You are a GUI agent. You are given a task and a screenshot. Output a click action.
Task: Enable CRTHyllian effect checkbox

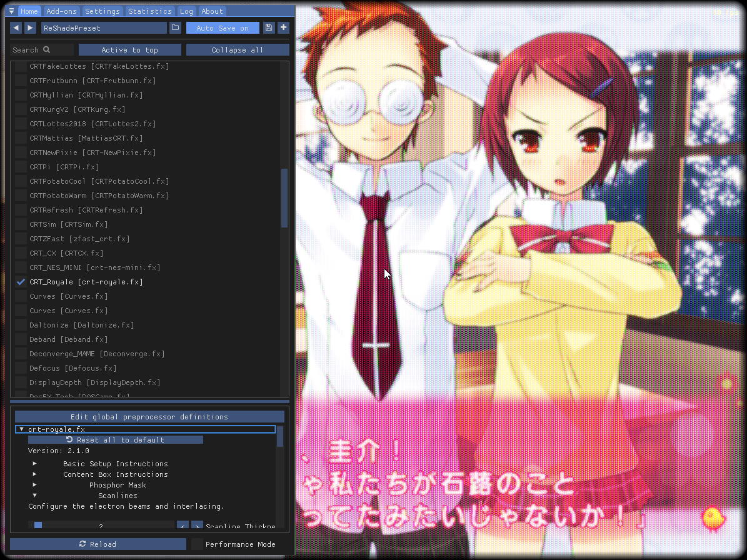click(x=21, y=95)
